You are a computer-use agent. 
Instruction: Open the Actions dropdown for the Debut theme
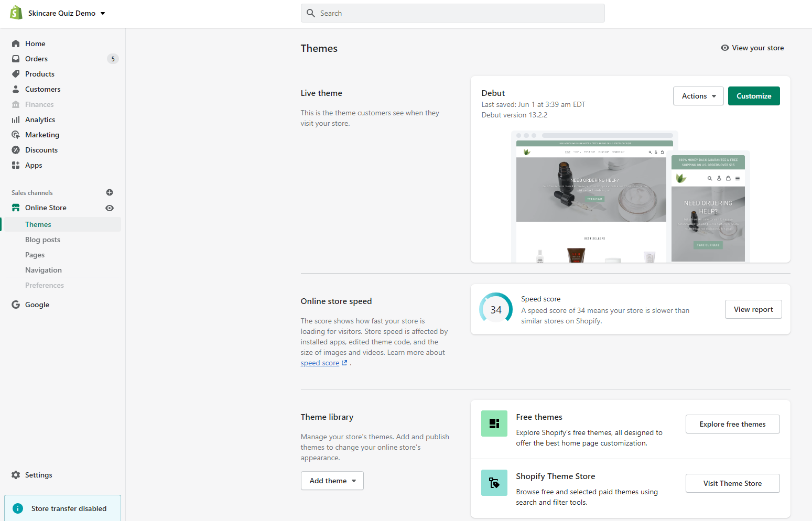click(698, 96)
